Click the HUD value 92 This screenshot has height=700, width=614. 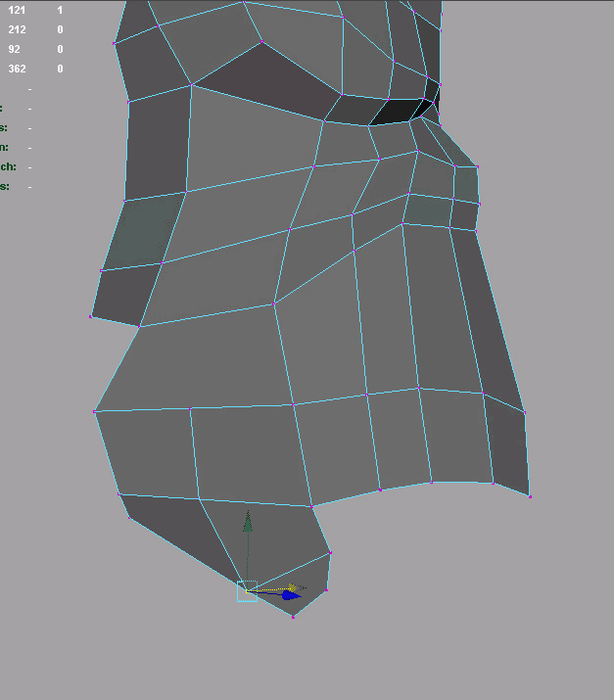coord(14,49)
